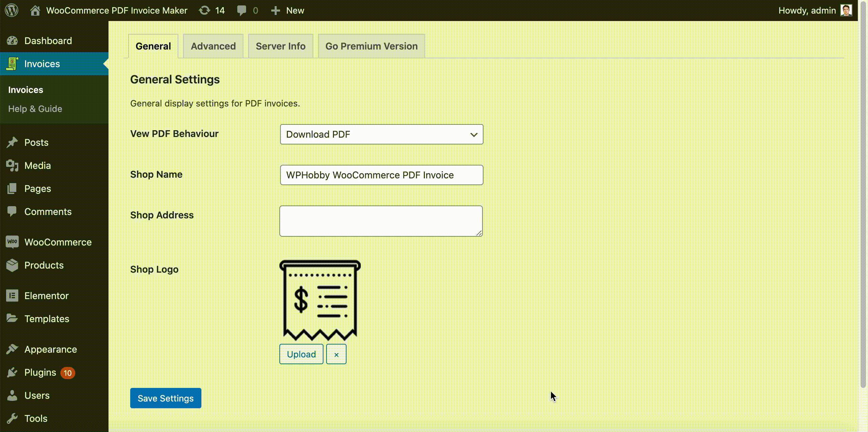Click the Save Settings button
The image size is (868, 432).
tap(165, 398)
